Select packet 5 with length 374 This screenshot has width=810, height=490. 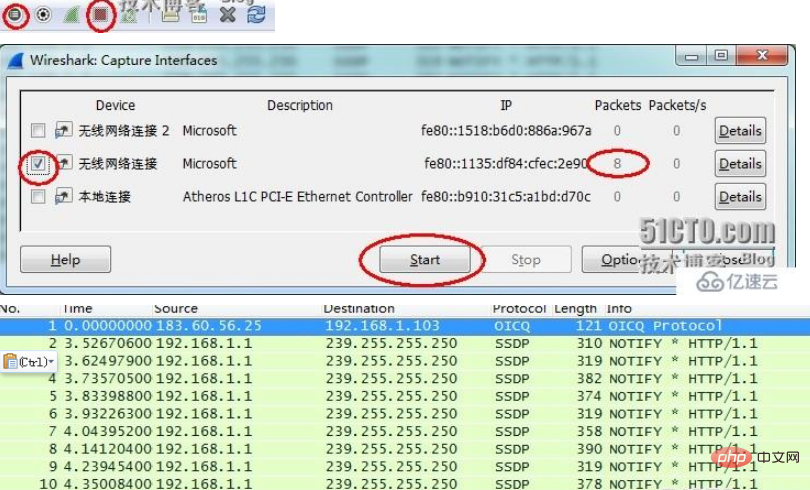click(x=405, y=396)
